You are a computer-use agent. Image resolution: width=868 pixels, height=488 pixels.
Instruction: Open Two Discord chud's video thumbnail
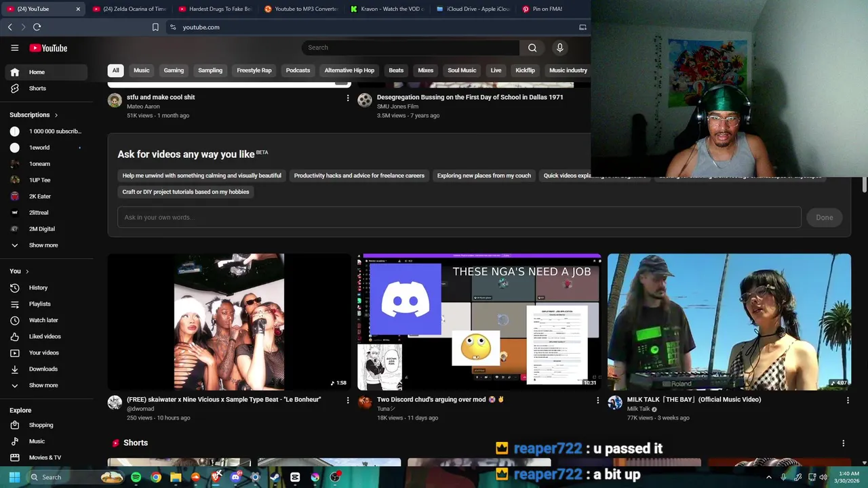pyautogui.click(x=479, y=322)
